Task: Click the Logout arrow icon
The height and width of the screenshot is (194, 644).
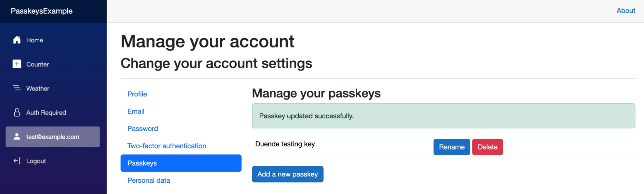Action: pyautogui.click(x=17, y=161)
